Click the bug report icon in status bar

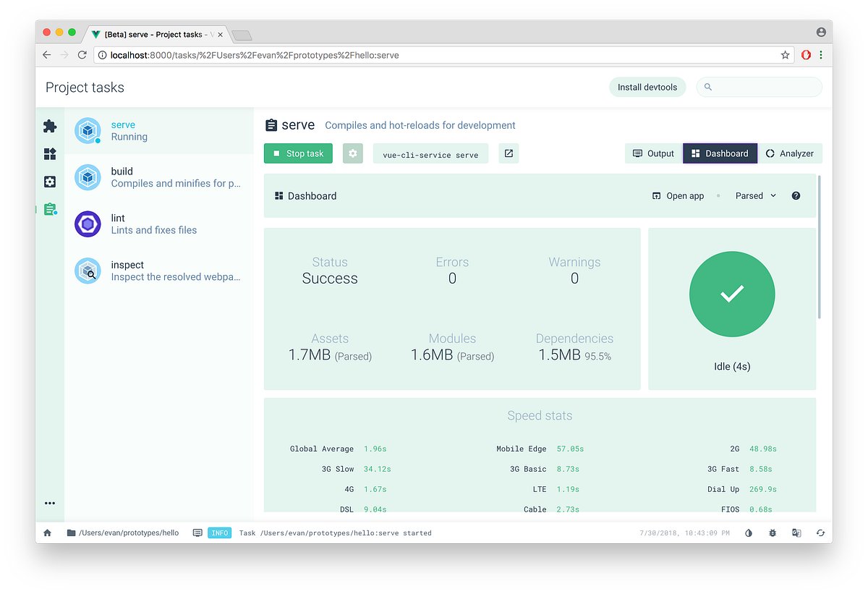click(x=773, y=533)
